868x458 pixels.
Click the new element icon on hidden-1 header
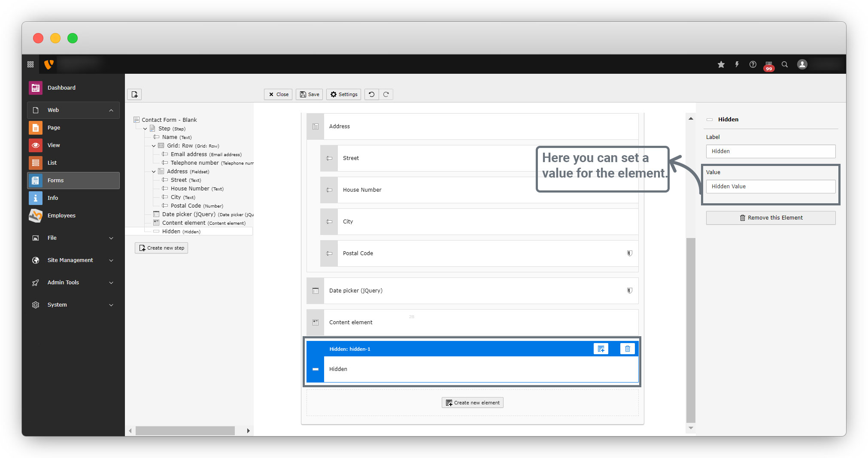click(x=601, y=349)
